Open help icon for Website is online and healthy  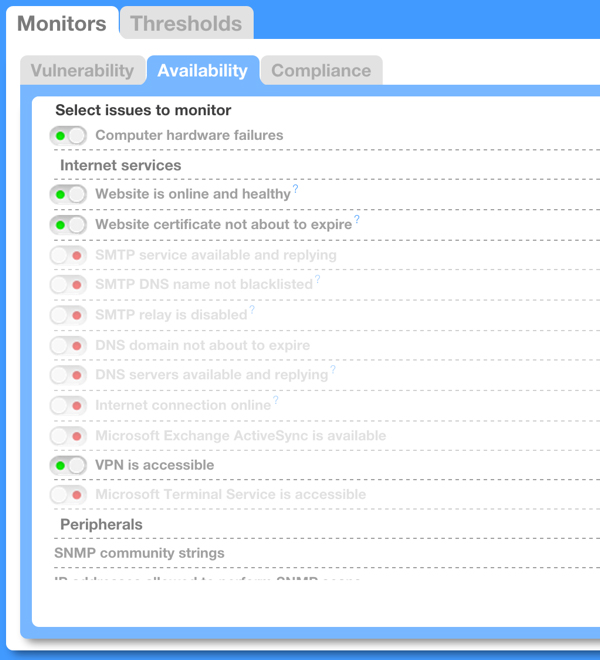296,189
